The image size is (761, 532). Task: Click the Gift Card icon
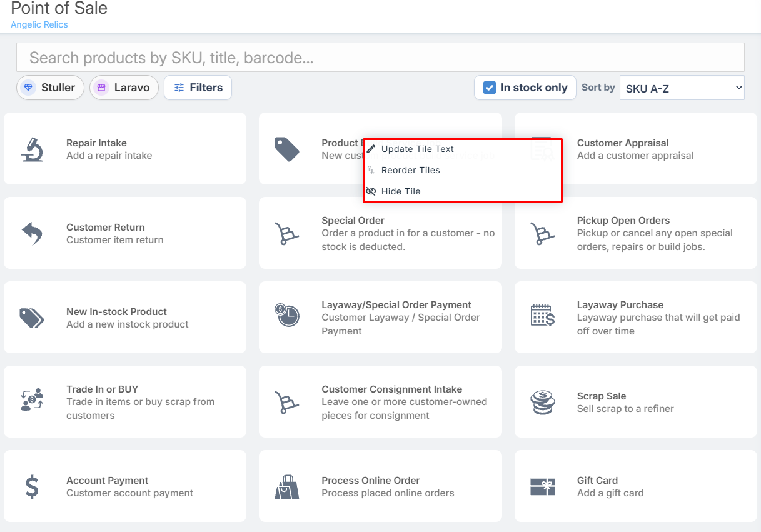point(542,487)
